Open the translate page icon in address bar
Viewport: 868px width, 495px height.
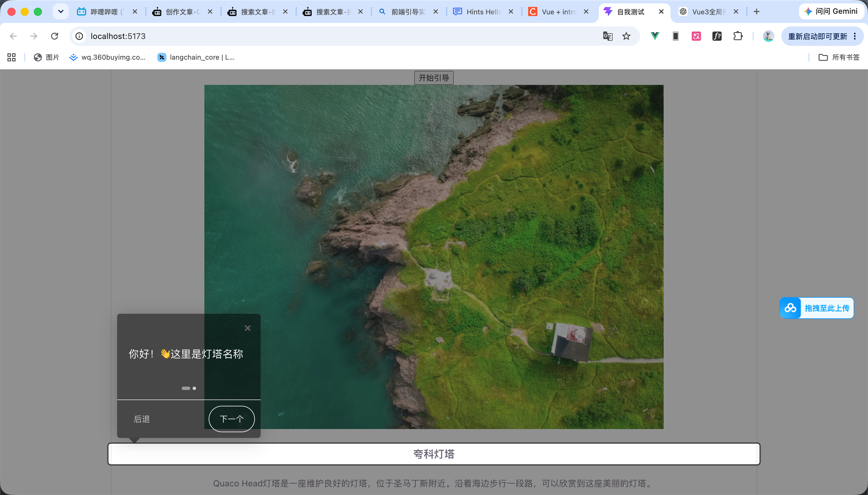pos(608,36)
